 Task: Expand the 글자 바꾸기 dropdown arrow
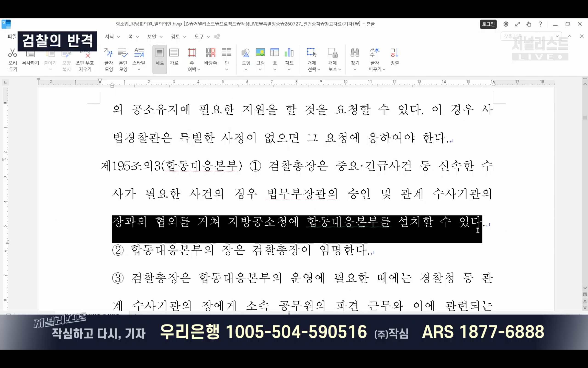[x=384, y=70]
